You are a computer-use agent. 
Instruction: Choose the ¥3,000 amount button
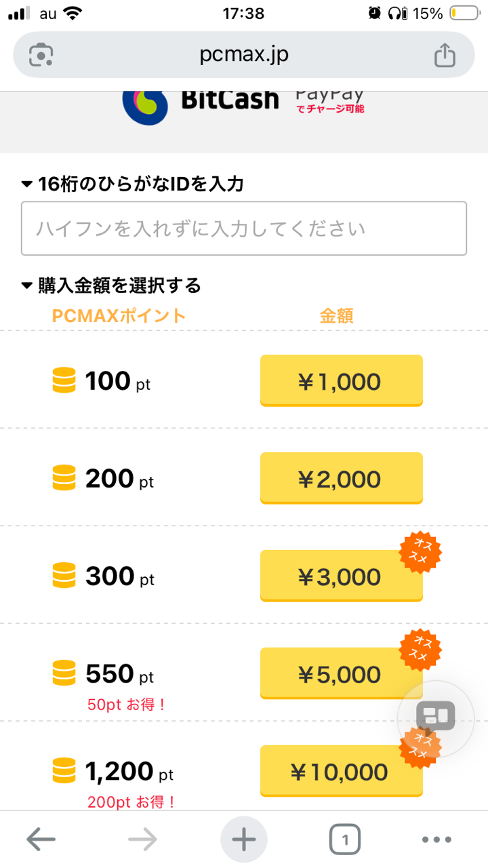341,576
